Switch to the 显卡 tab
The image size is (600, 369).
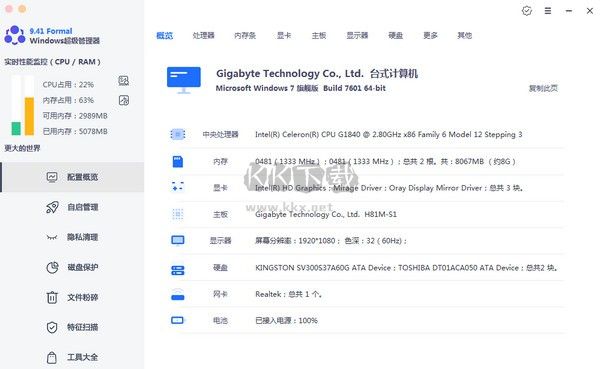click(x=284, y=36)
